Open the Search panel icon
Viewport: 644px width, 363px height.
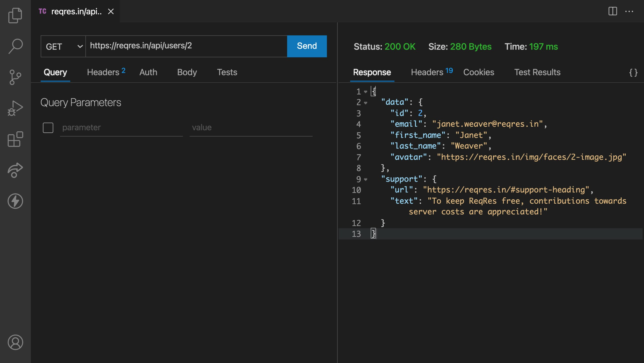16,46
